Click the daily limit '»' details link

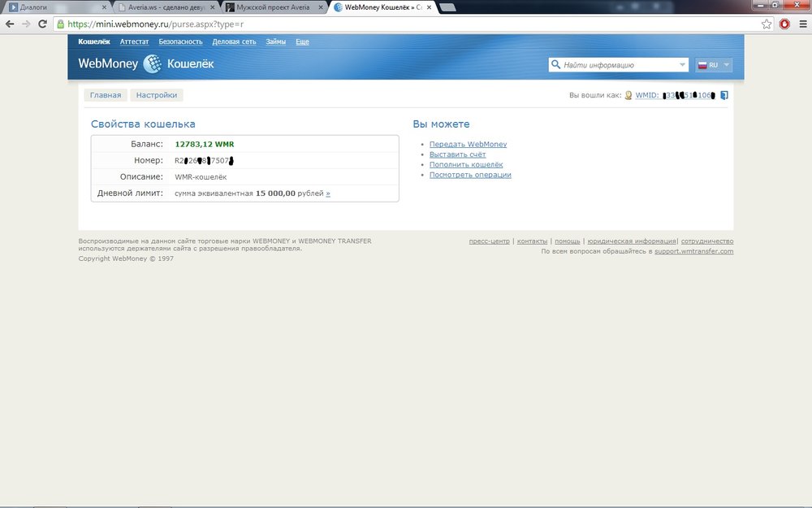tap(328, 193)
